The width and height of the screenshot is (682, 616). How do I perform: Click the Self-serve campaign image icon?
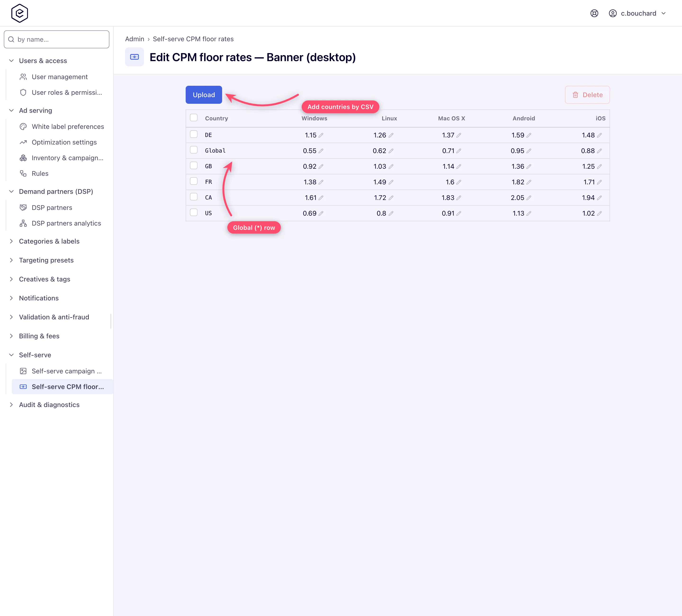(x=23, y=371)
